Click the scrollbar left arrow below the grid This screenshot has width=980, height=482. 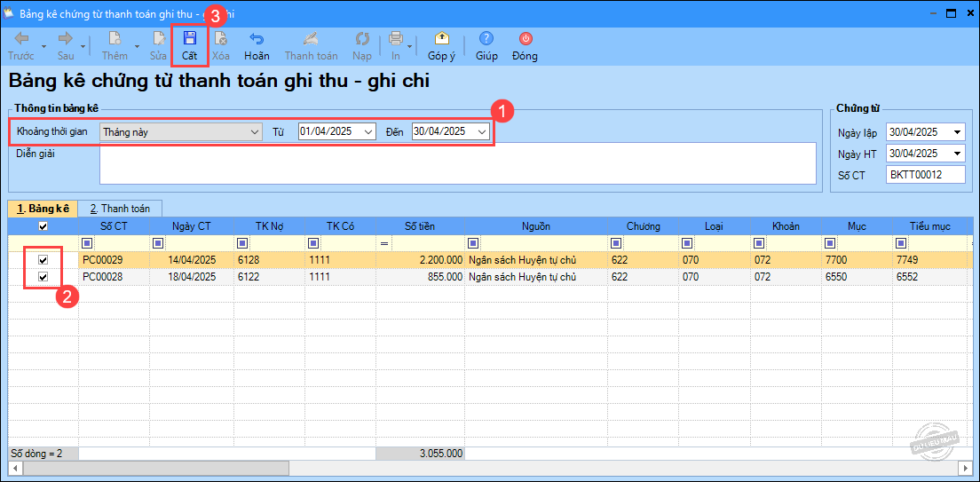coord(15,468)
